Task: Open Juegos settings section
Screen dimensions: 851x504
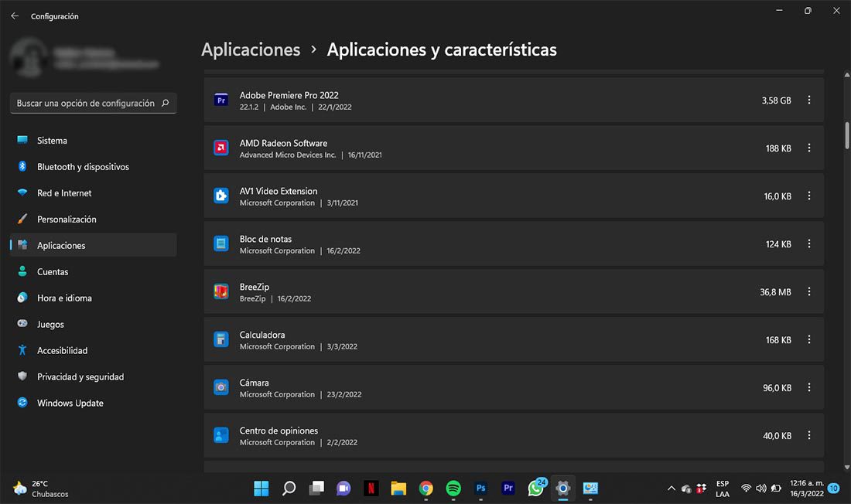Action: coord(94,325)
